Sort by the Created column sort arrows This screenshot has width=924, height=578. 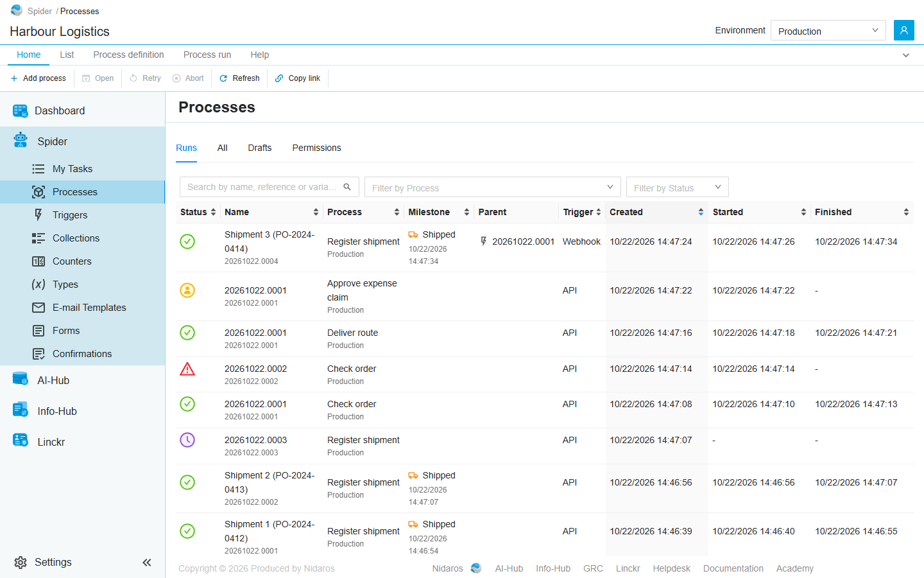point(701,212)
